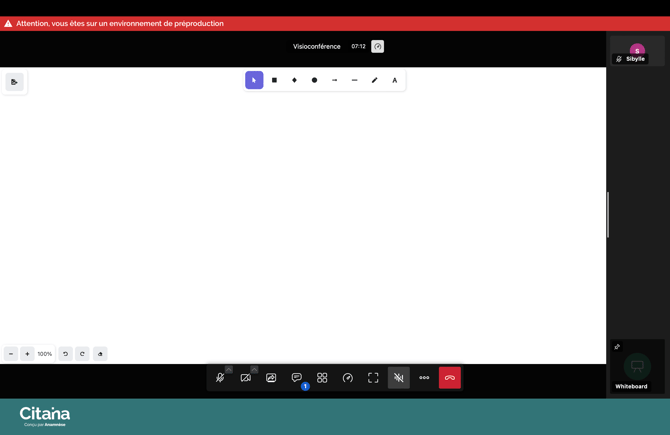Zoom in with the plus button
Image resolution: width=670 pixels, height=435 pixels.
[x=27, y=354]
